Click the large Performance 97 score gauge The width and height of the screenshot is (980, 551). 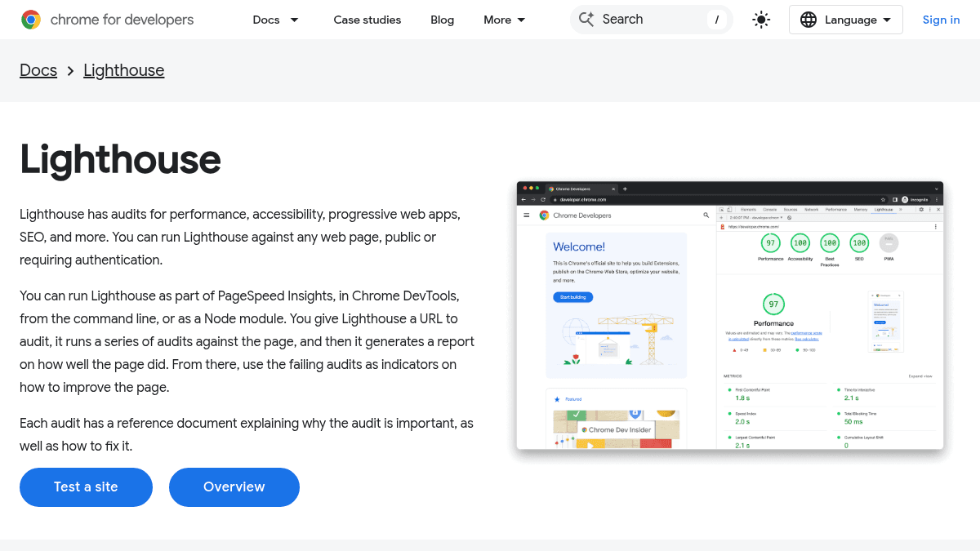(773, 304)
